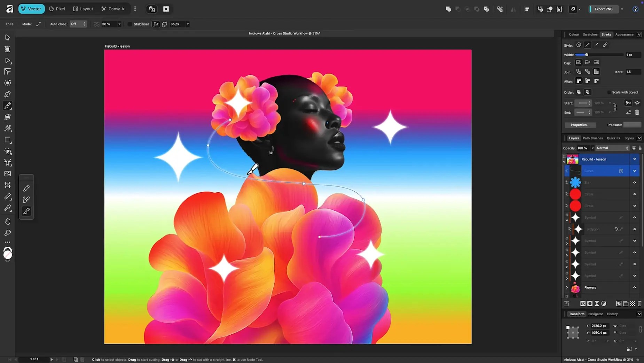Hide the Polygon layer
This screenshot has width=644, height=363.
tap(634, 229)
